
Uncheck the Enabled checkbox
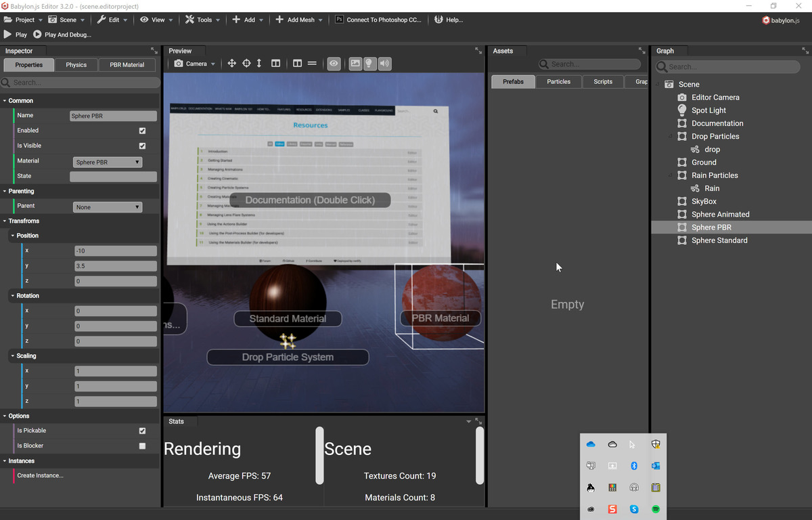coord(142,131)
